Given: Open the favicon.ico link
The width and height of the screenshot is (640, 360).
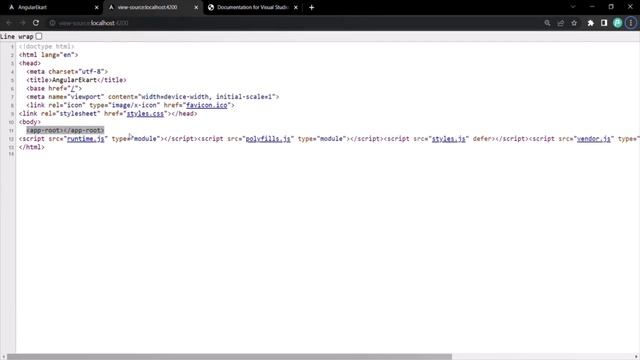Looking at the screenshot, I should click(207, 105).
